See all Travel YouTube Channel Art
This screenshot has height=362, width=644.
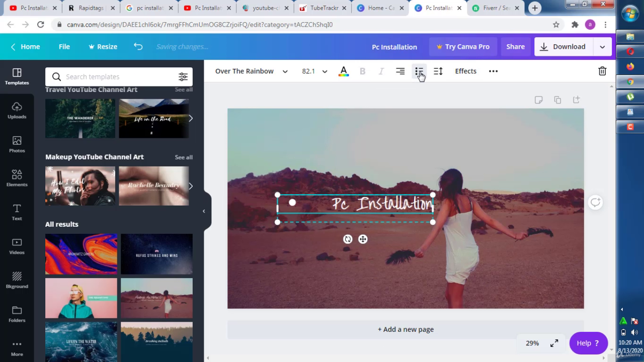coord(184,89)
